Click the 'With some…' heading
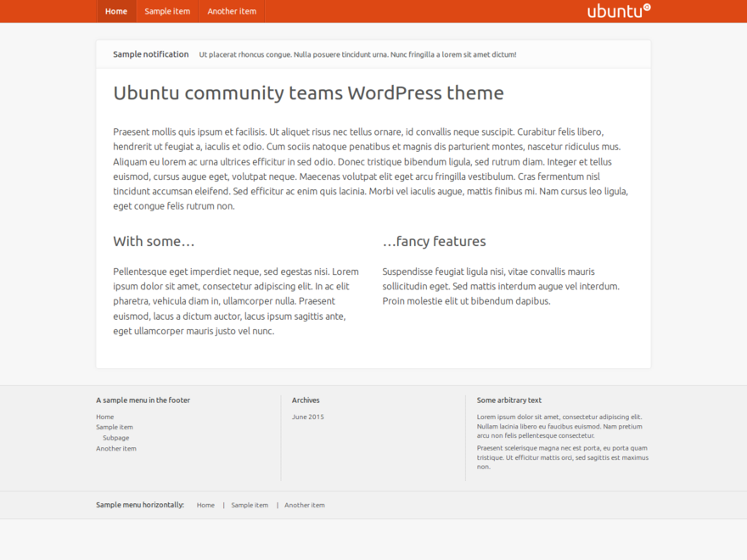747x560 pixels. 154,242
